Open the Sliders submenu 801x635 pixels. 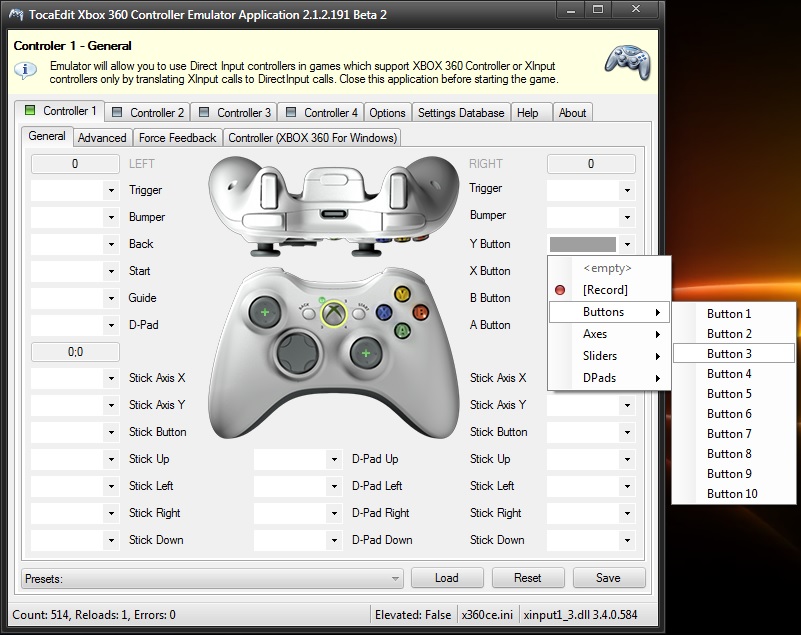tap(609, 356)
